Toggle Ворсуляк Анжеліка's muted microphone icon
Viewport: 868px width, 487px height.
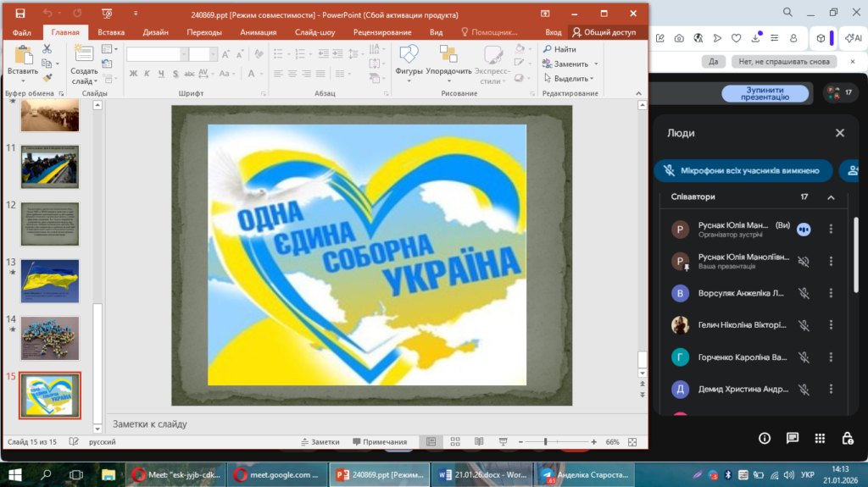coord(804,293)
